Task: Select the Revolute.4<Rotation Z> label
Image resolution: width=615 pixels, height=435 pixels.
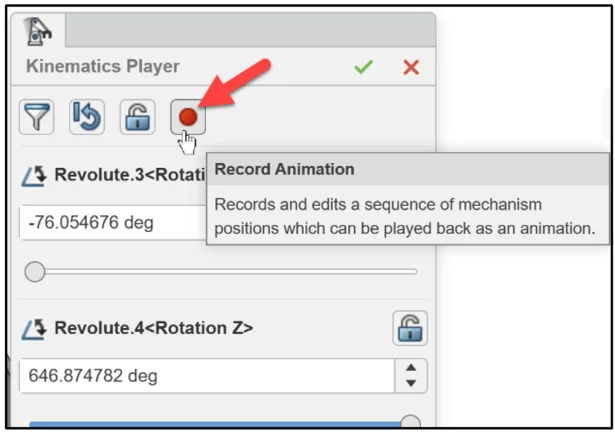Action: (x=153, y=327)
